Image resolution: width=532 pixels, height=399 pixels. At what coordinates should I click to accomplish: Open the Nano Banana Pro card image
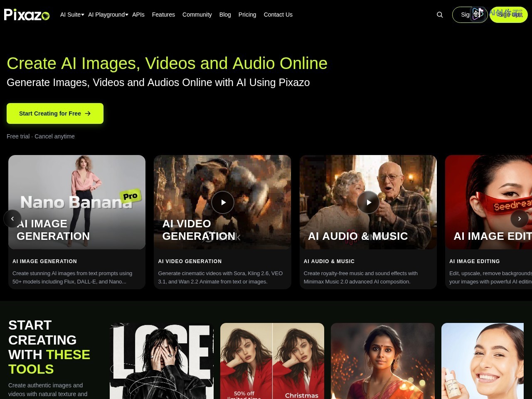click(77, 202)
